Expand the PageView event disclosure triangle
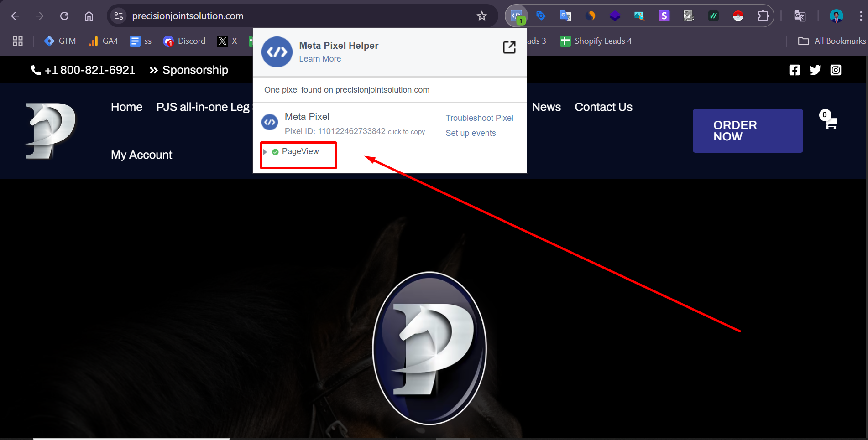The height and width of the screenshot is (440, 868). [265, 151]
